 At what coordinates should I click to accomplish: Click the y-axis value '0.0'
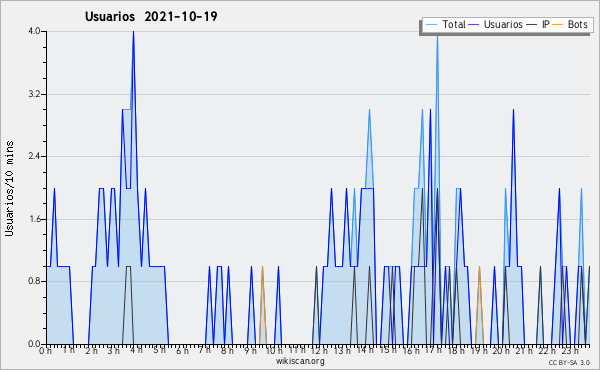point(34,344)
